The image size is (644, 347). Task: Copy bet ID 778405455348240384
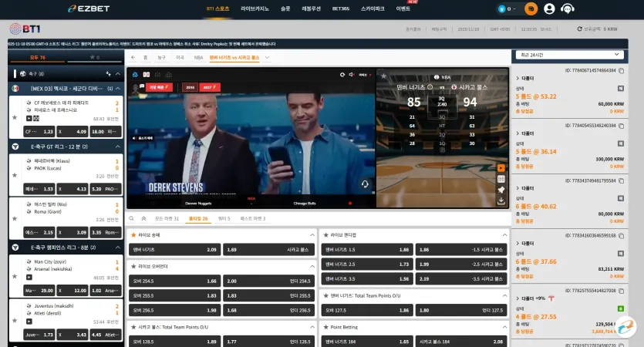pyautogui.click(x=622, y=126)
